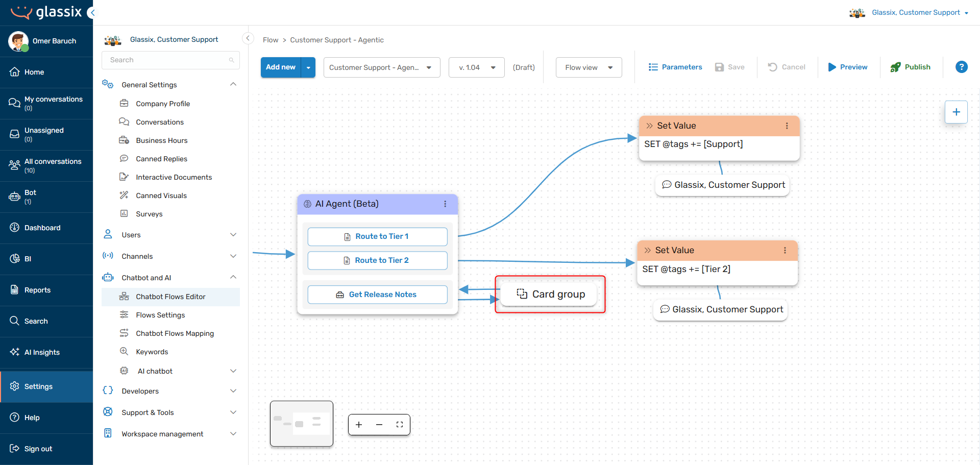Click the Canned Visuals icon
The image size is (980, 465).
pyautogui.click(x=124, y=195)
